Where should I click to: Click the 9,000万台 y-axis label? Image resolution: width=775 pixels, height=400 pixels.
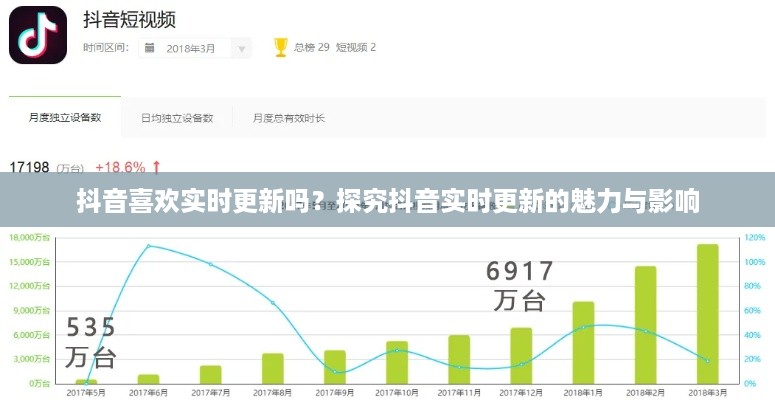(x=31, y=311)
